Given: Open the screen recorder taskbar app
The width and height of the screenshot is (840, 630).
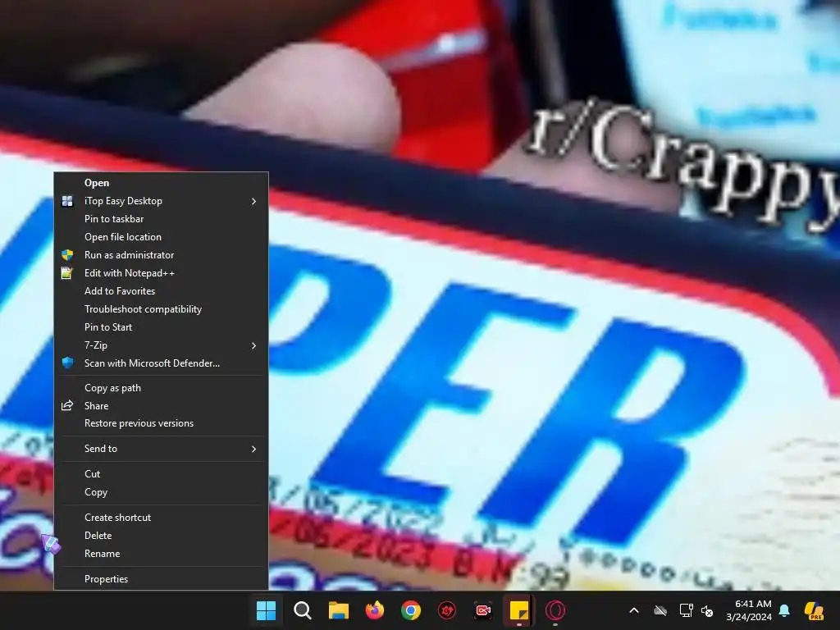Looking at the screenshot, I should 483,610.
